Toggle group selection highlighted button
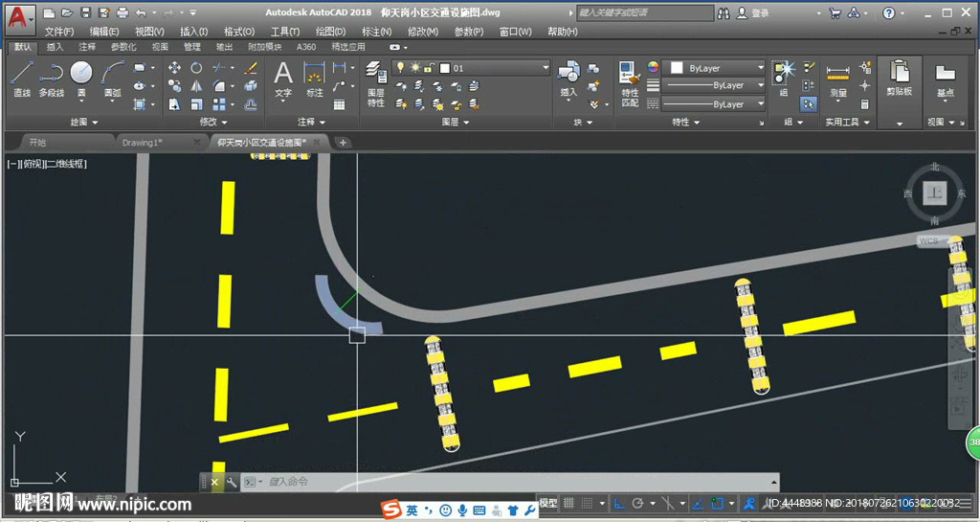Image resolution: width=980 pixels, height=522 pixels. pyautogui.click(x=809, y=104)
